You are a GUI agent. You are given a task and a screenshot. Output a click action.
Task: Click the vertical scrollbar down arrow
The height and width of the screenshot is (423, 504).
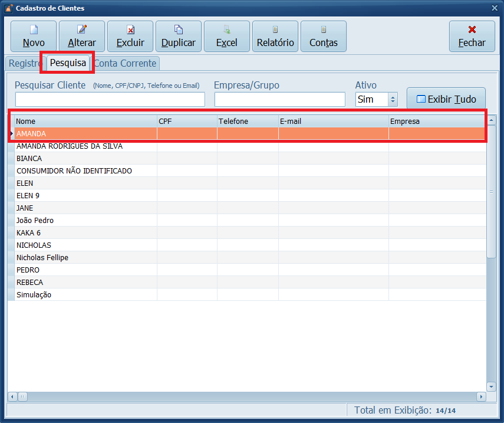pyautogui.click(x=492, y=386)
